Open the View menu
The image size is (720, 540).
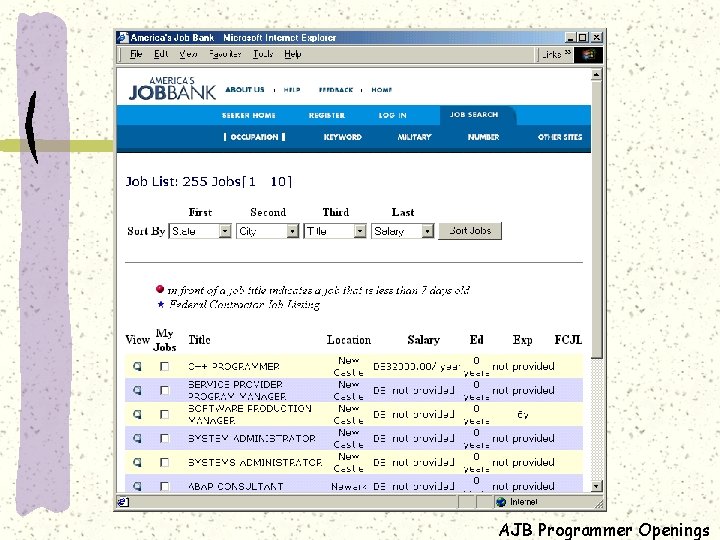point(188,54)
